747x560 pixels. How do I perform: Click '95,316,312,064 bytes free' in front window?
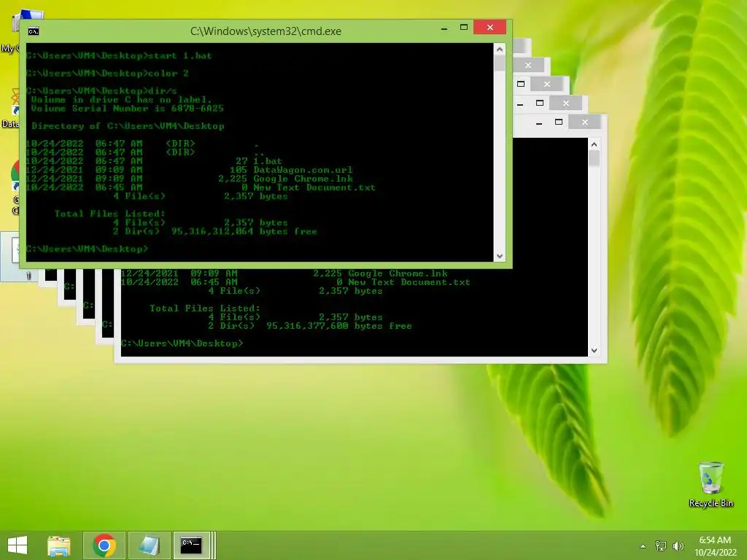(244, 231)
